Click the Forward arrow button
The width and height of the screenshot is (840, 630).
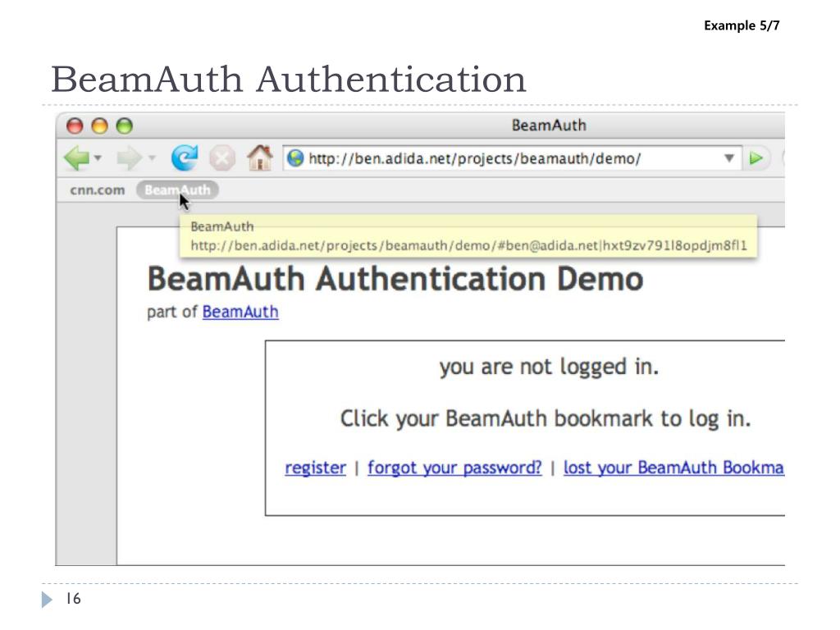pyautogui.click(x=129, y=158)
